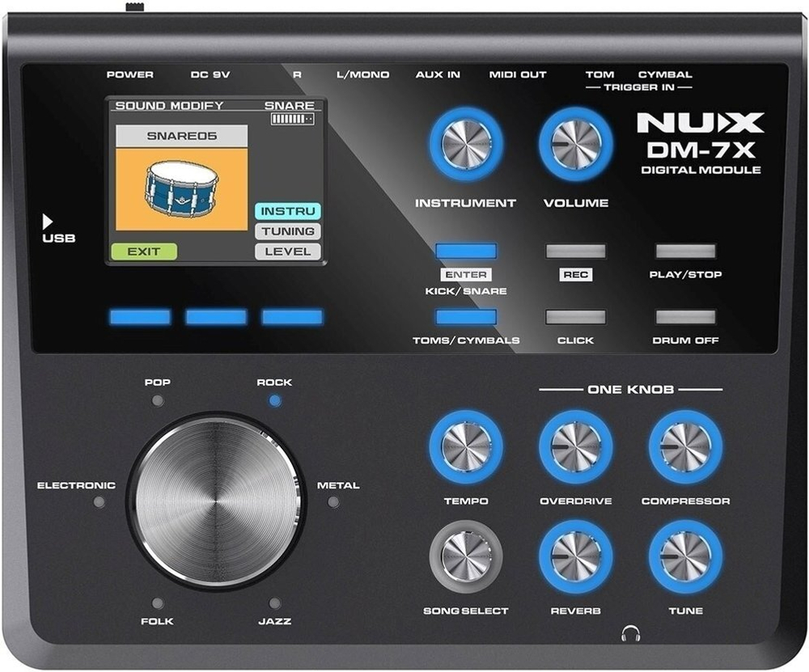This screenshot has height=672, width=809.
Task: Click the PLAY/STOP button
Action: [x=686, y=251]
